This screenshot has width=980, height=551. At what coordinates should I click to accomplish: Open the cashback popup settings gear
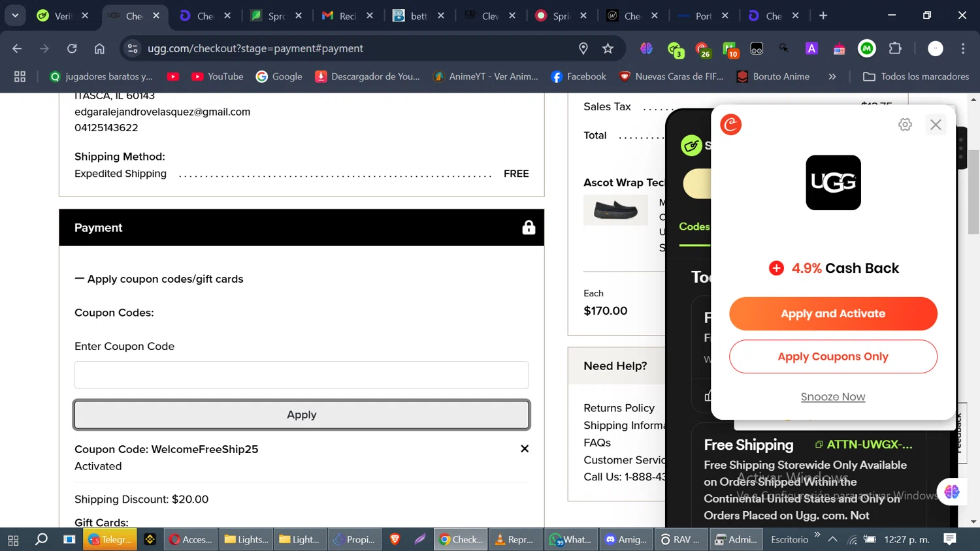[x=905, y=125]
